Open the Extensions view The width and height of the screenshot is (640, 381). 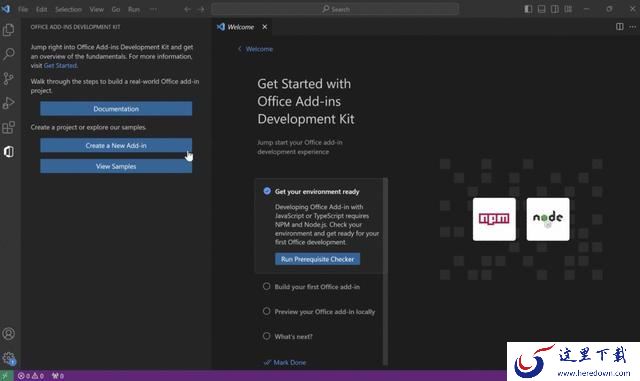[x=9, y=127]
